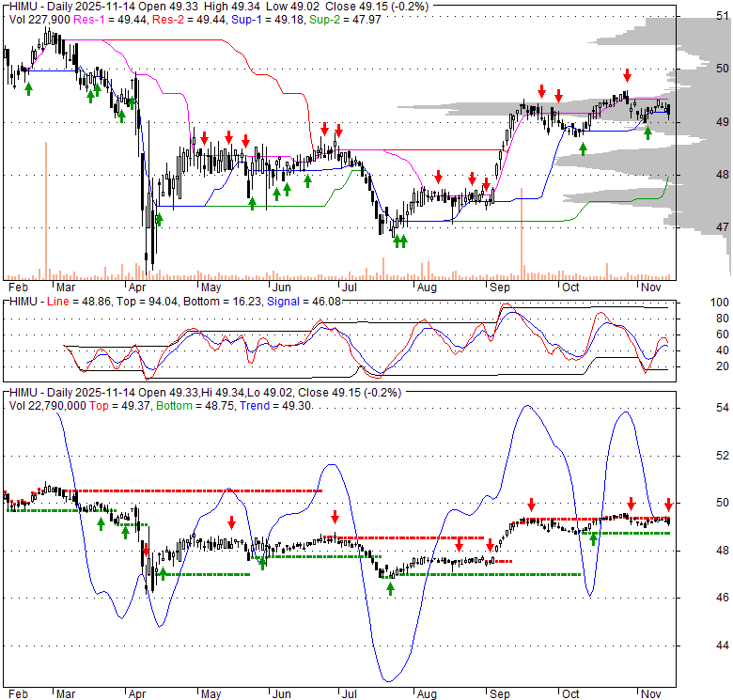Click the Close 49.15 (-0.2%) text in top header
This screenshot has height=700, width=733.
[377, 7]
